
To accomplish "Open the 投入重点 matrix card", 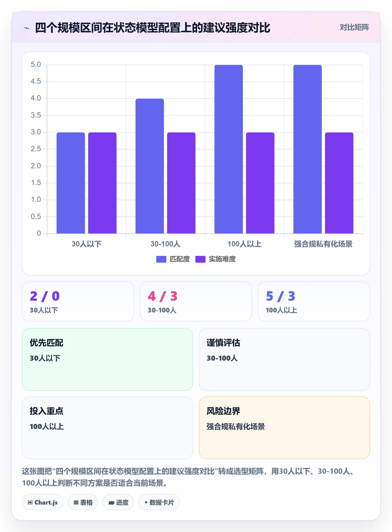I will pyautogui.click(x=108, y=428).
